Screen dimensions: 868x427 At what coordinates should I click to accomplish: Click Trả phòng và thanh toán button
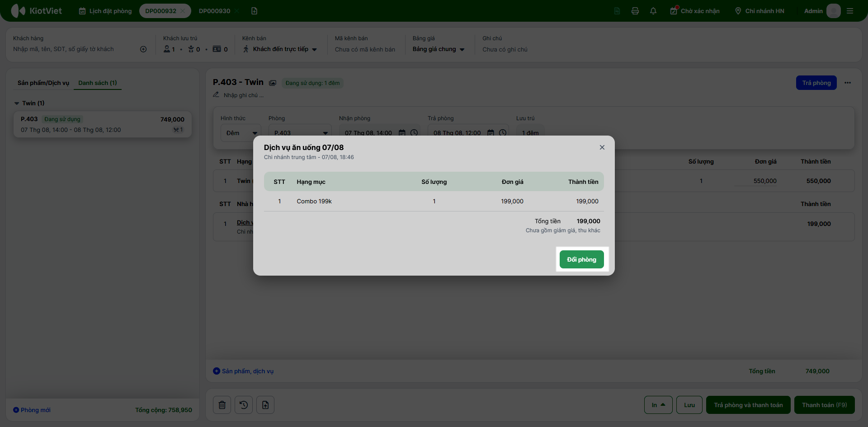click(x=748, y=405)
